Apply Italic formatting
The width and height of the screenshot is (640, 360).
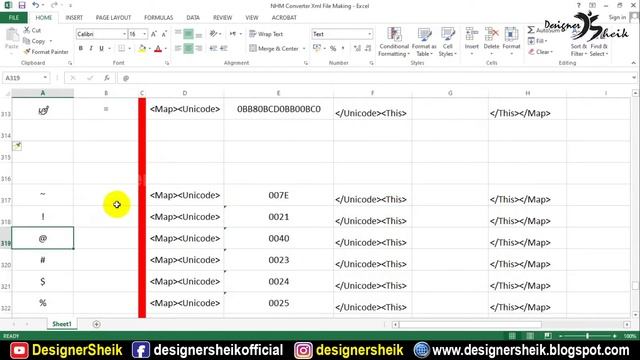(91, 49)
